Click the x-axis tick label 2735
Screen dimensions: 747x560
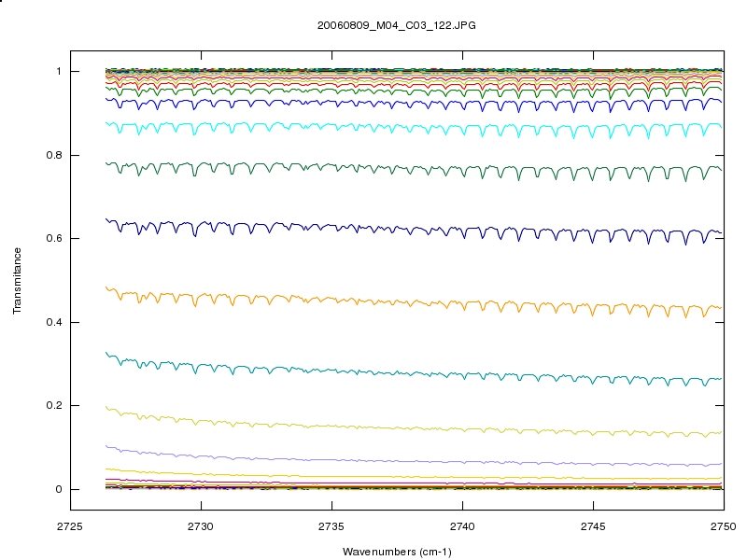331,526
